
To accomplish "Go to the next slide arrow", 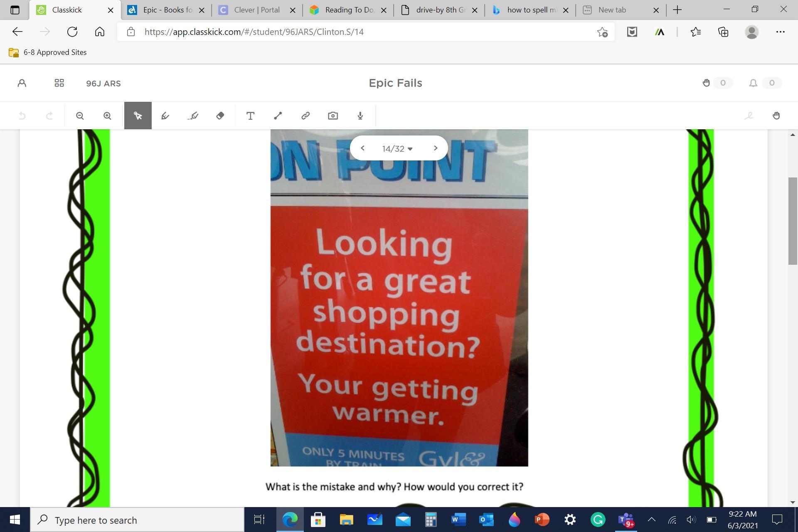I will click(435, 148).
